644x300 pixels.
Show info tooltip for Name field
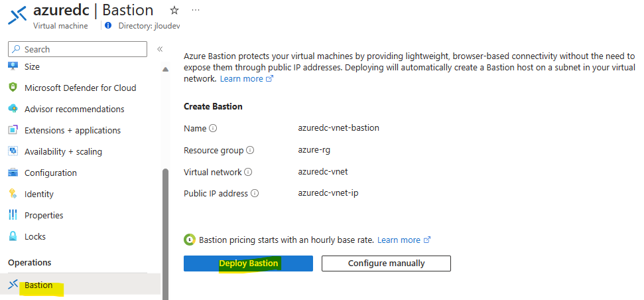213,128
